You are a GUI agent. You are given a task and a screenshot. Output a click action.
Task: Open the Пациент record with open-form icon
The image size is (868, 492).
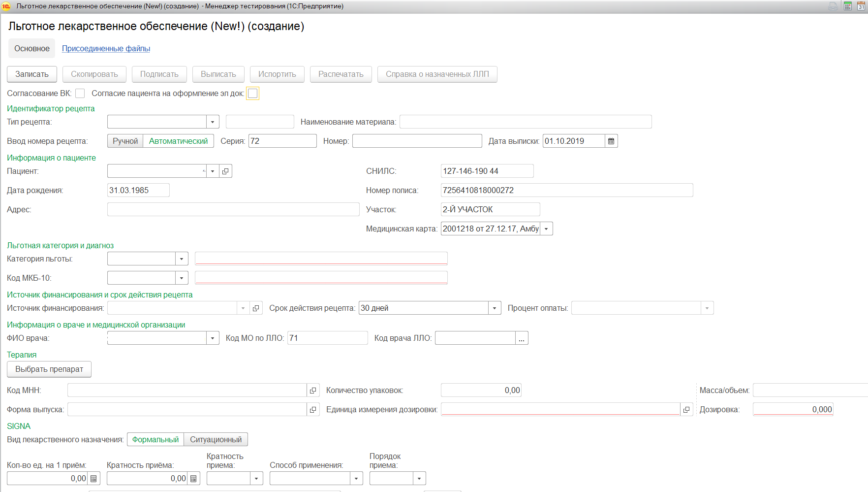(225, 171)
